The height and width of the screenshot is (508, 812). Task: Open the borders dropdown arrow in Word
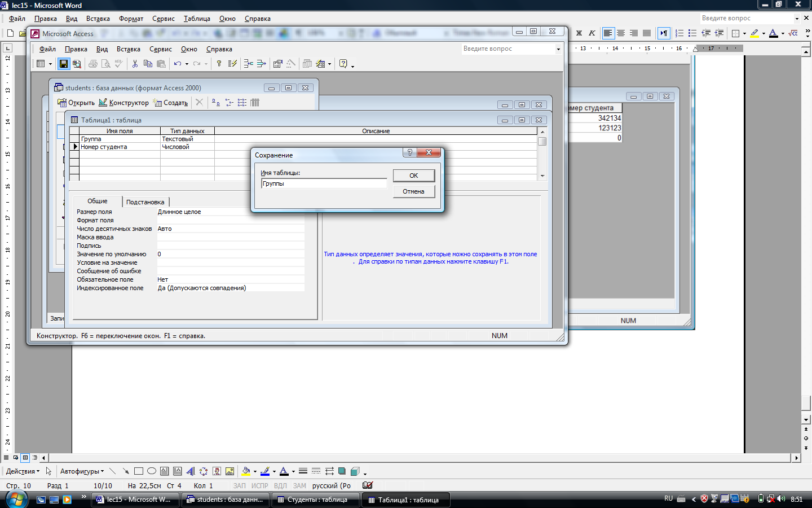(744, 33)
